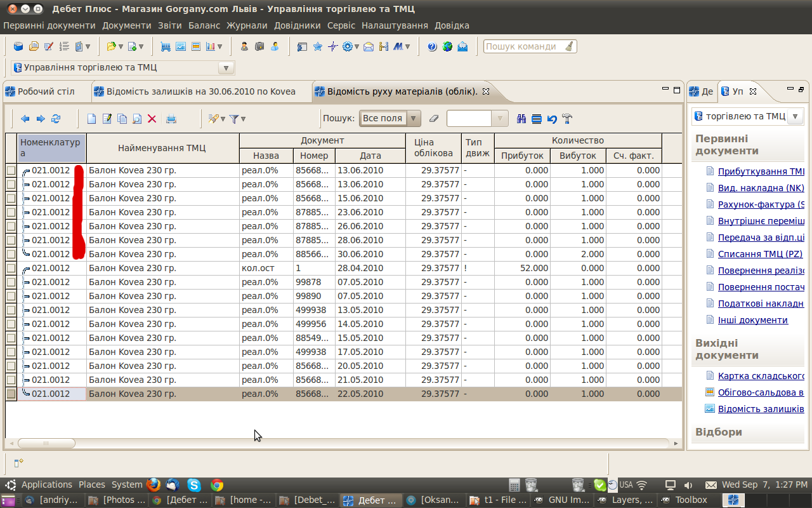Open the help question mark icon
The image size is (812, 508).
pyautogui.click(x=432, y=46)
